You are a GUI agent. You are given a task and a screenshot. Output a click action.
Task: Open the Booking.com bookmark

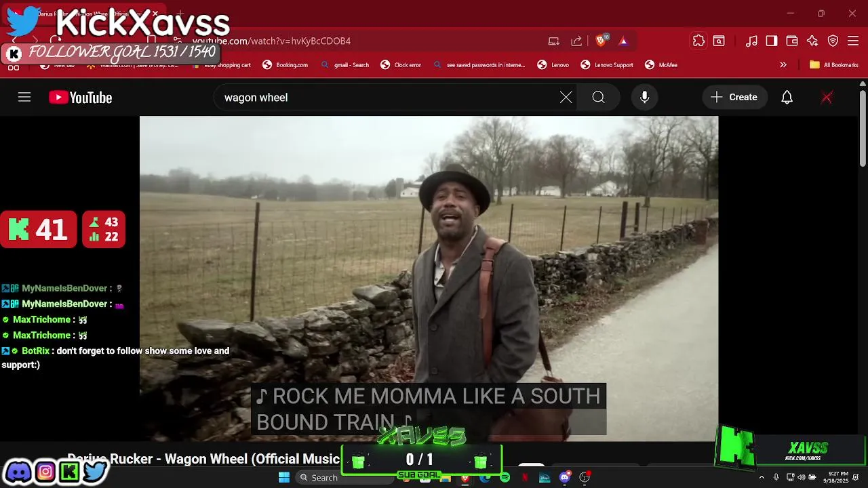(x=285, y=65)
